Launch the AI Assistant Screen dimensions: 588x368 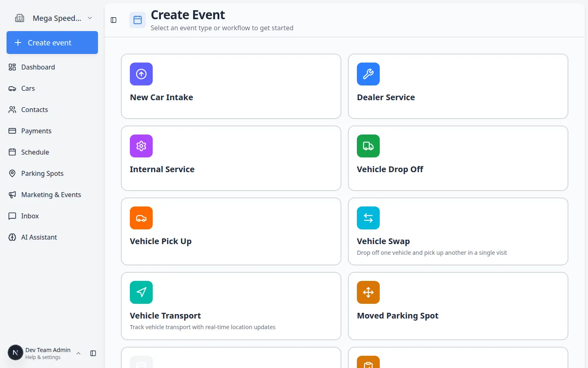click(52, 237)
